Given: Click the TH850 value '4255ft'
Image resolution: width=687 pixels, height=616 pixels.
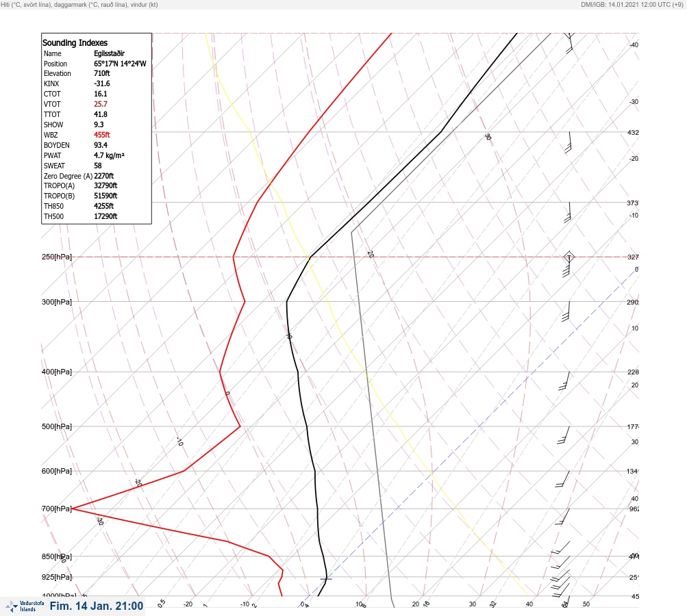Looking at the screenshot, I should (104, 206).
